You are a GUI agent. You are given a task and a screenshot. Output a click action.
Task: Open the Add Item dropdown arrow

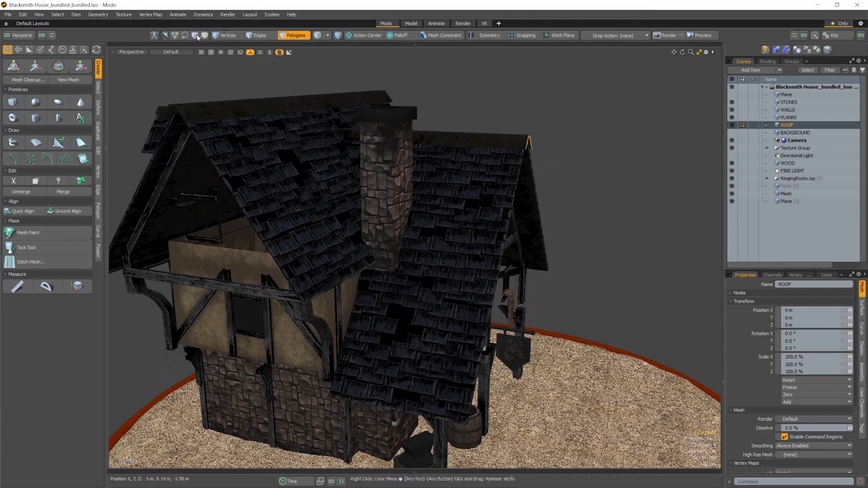click(779, 70)
